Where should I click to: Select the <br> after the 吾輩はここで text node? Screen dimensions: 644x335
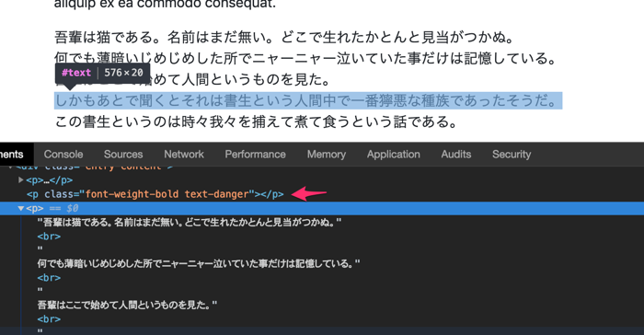(x=49, y=319)
